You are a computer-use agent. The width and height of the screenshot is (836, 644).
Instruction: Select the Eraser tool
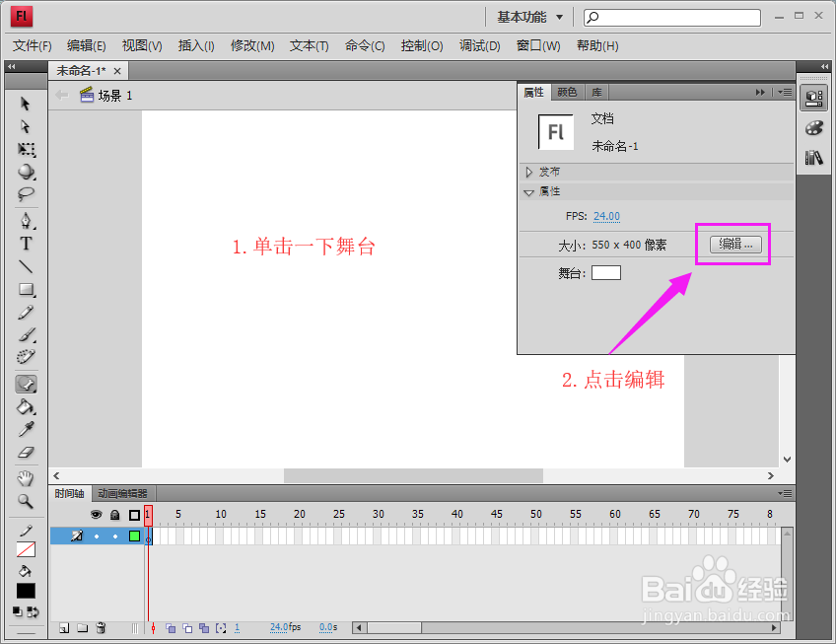[x=26, y=453]
